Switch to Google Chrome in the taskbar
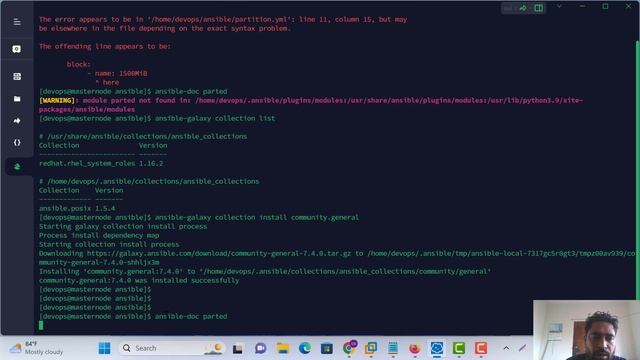The width and height of the screenshot is (640, 360). (x=349, y=348)
